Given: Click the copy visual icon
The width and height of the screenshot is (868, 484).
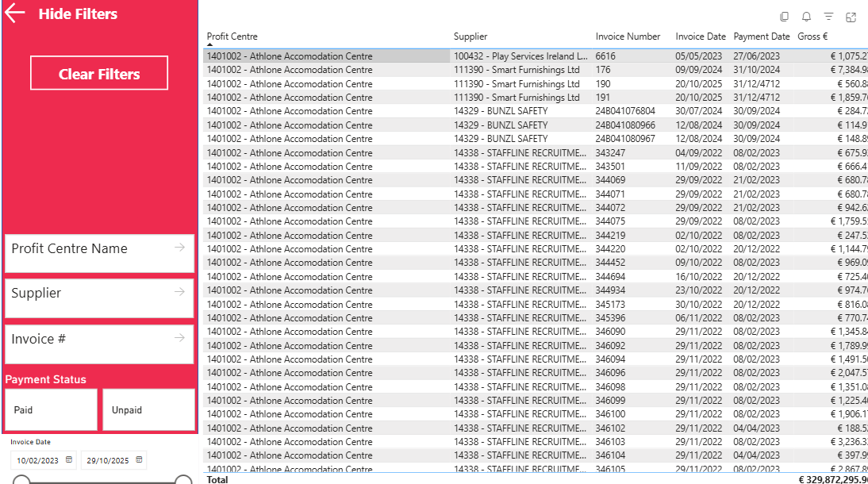Looking at the screenshot, I should [x=784, y=17].
